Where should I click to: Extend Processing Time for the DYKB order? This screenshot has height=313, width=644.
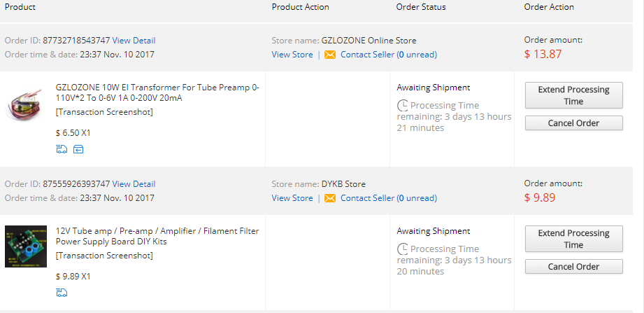573,239
